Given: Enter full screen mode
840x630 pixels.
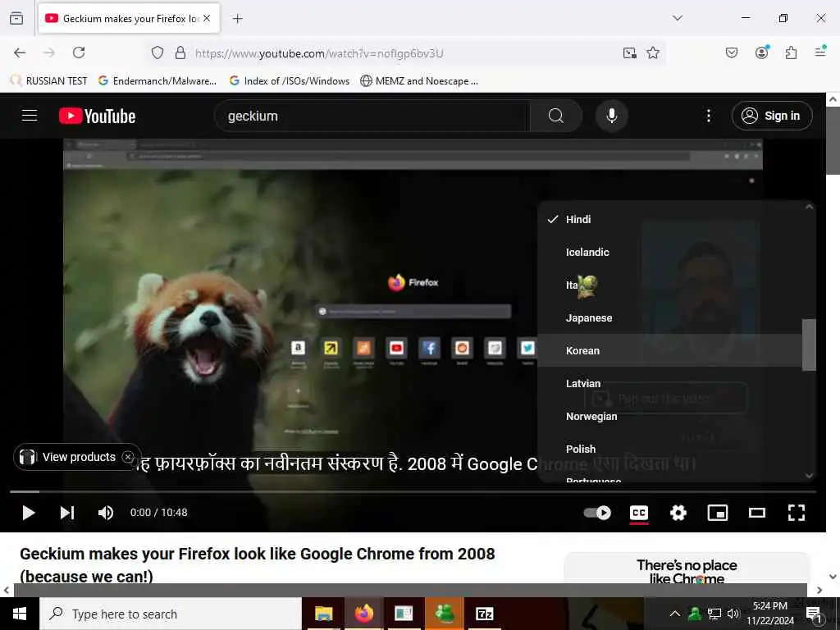Looking at the screenshot, I should pyautogui.click(x=796, y=513).
